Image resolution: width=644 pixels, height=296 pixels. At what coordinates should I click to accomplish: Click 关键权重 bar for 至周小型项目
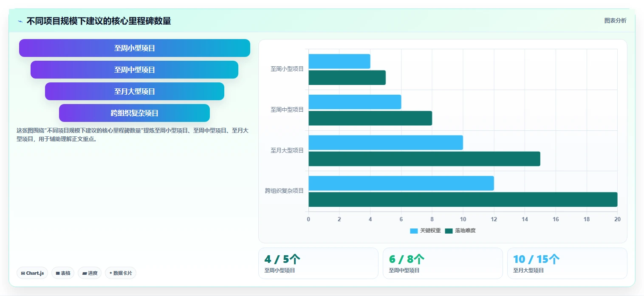coord(339,61)
